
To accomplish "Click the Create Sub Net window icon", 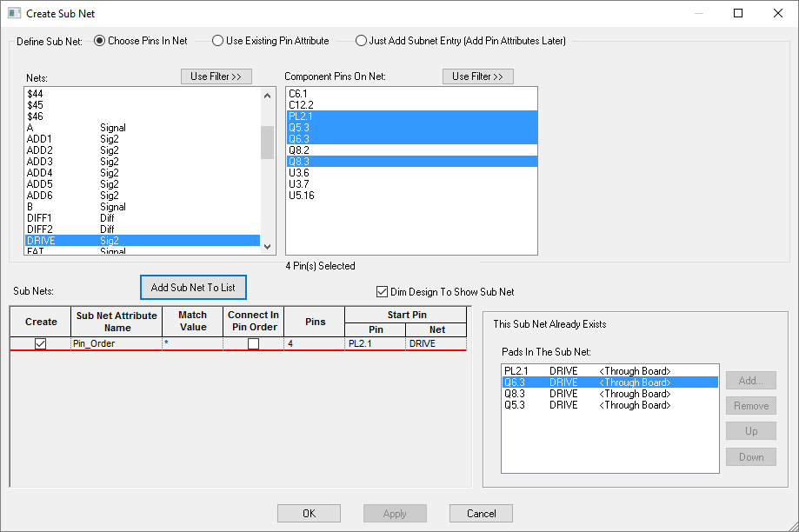I will tap(13, 13).
